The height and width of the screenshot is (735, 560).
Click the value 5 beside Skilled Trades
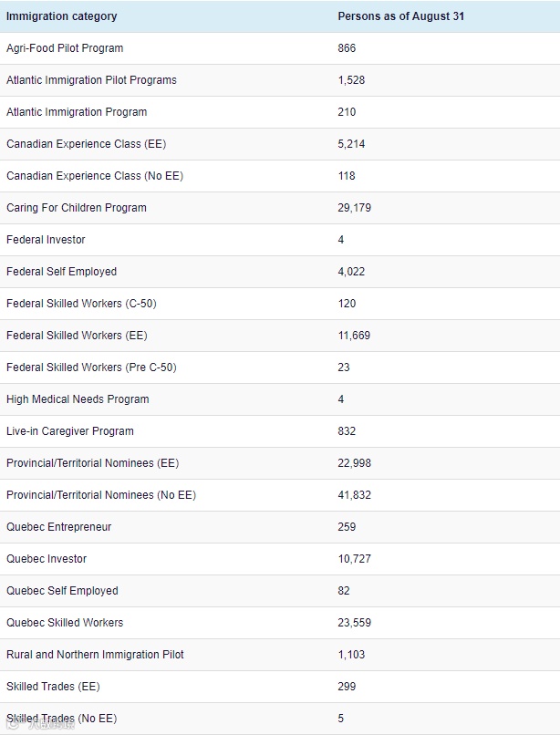[341, 718]
